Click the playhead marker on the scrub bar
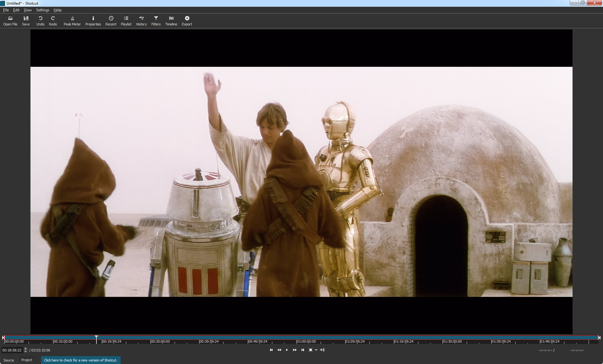Viewport: 603px width, 364px height. (x=96, y=337)
